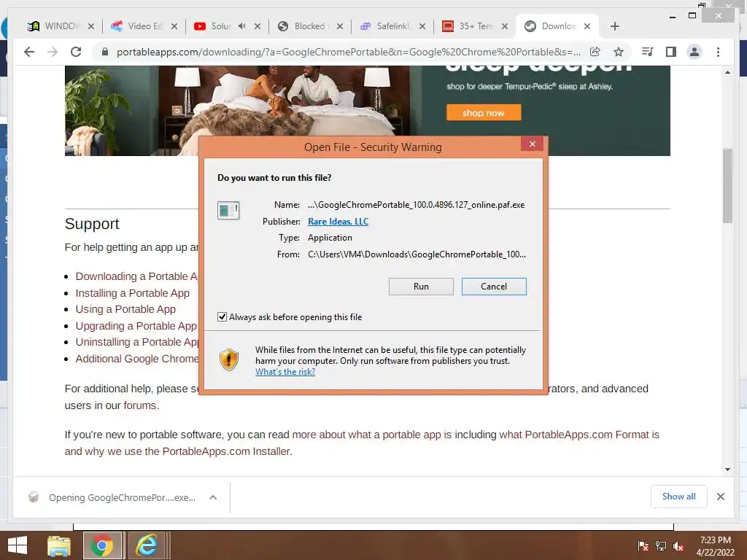Click shop now in the ad banner
747x560 pixels.
pyautogui.click(x=484, y=113)
